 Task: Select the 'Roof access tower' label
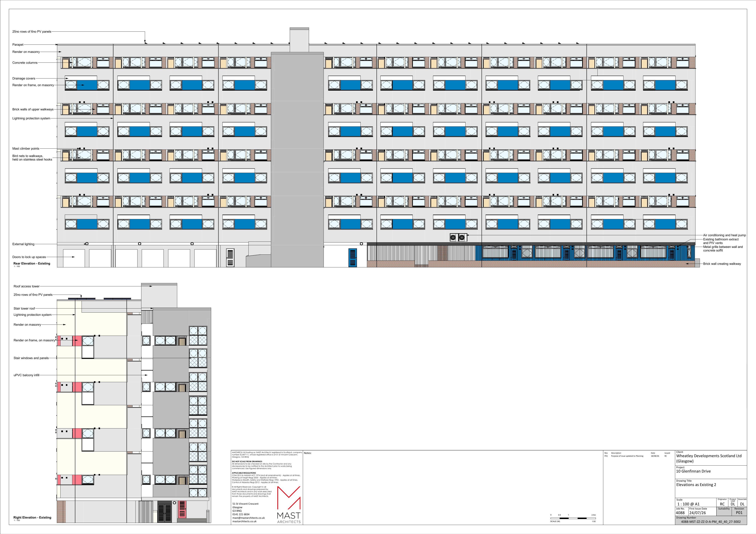coord(26,286)
